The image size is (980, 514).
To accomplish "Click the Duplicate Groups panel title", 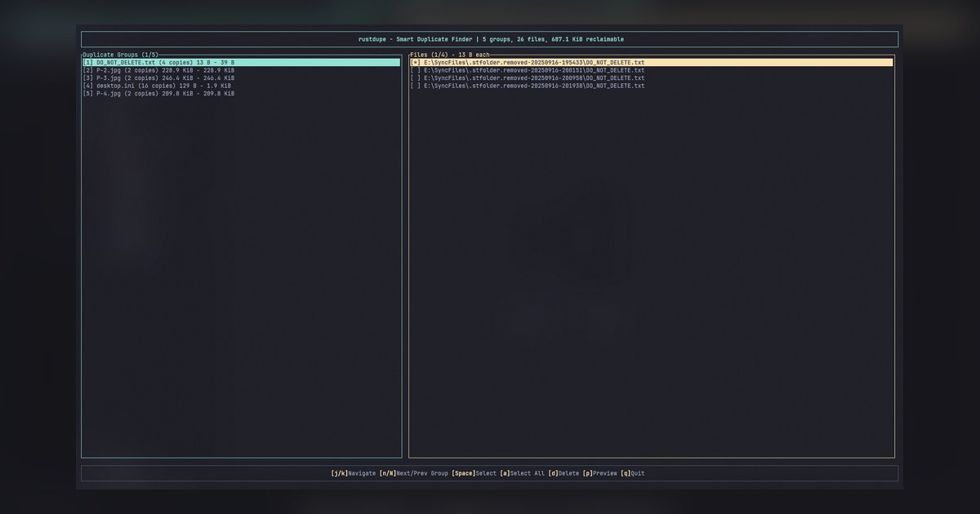I will tap(120, 55).
